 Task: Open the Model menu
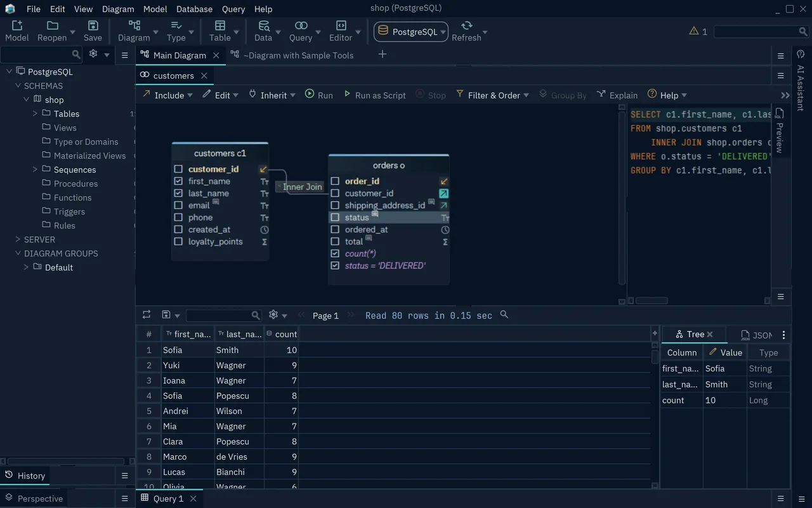pos(155,9)
